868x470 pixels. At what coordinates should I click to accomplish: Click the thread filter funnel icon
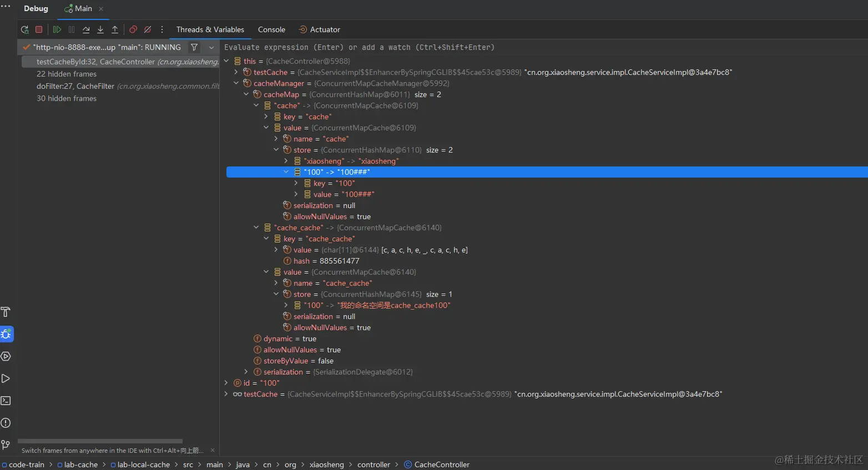tap(194, 47)
